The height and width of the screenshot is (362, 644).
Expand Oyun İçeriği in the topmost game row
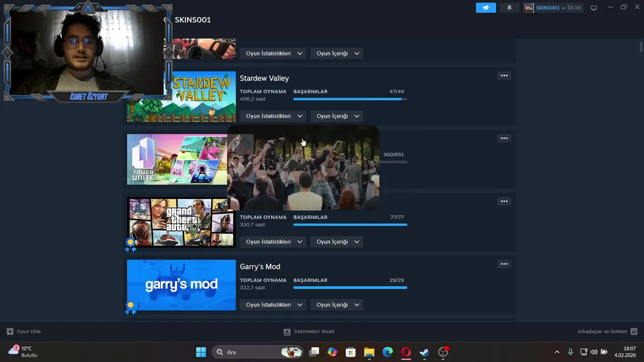[x=337, y=53]
